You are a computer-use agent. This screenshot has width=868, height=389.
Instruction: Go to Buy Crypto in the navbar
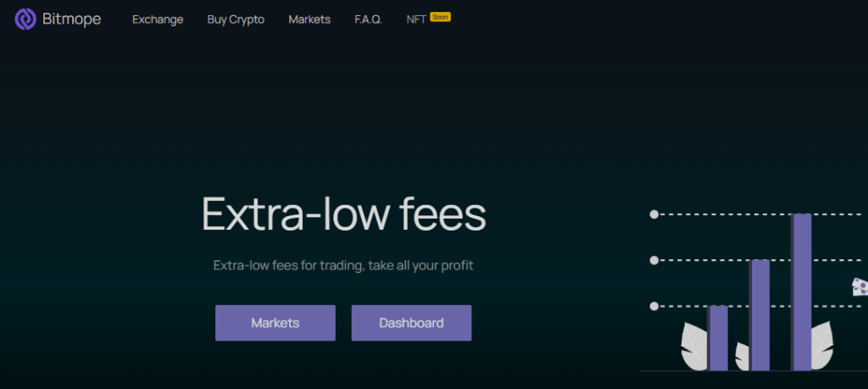[236, 19]
